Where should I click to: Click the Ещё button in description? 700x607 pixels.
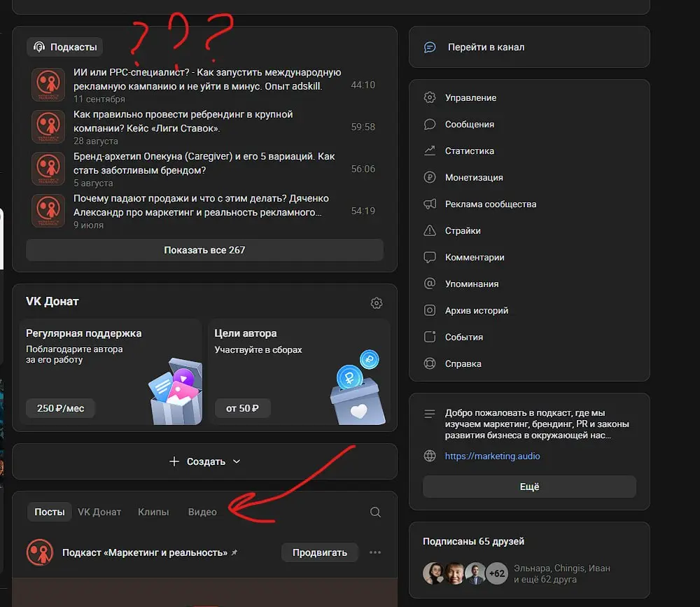point(529,487)
